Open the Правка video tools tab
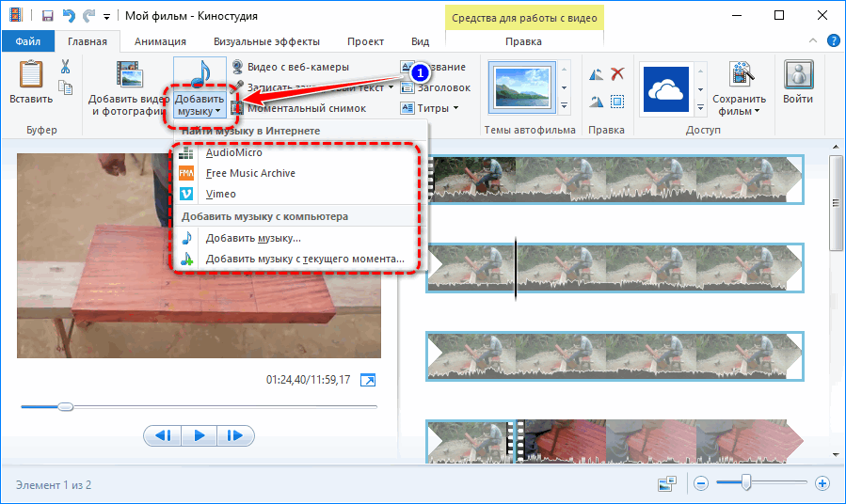This screenshot has width=846, height=504. [x=524, y=41]
